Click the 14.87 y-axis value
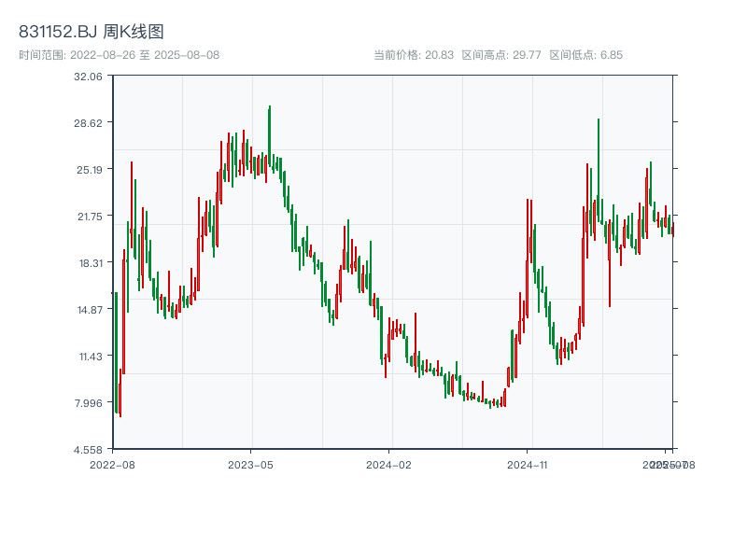Viewport: 747px width, 560px height. pos(90,311)
